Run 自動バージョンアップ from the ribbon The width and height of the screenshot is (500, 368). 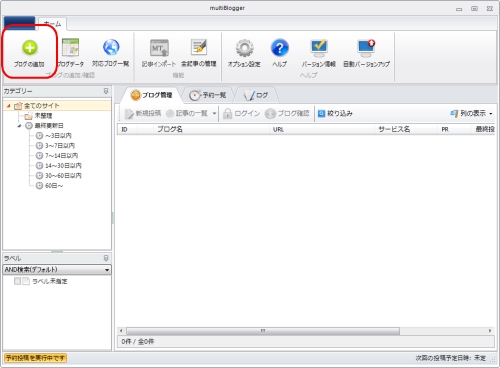pyautogui.click(x=366, y=52)
